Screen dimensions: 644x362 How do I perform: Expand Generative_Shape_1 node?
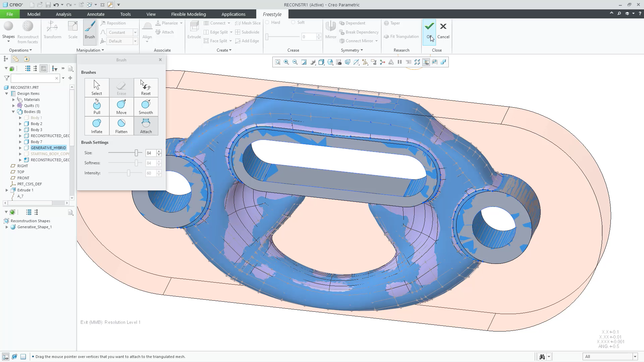pyautogui.click(x=7, y=227)
